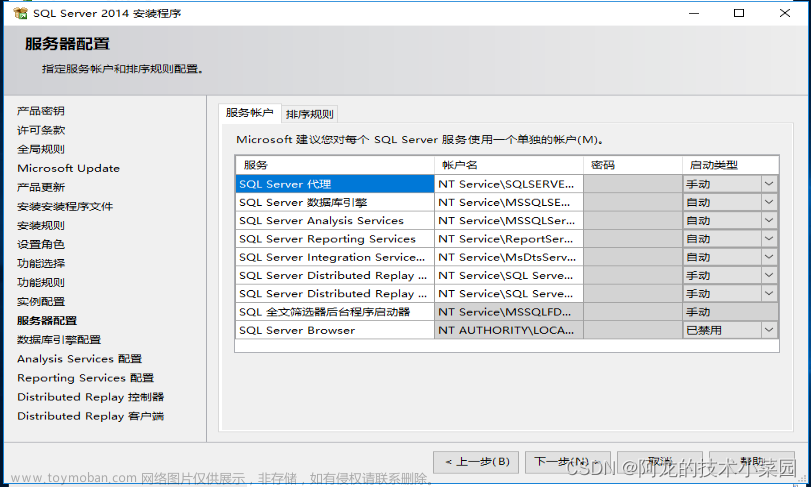Switch to the 服务帐户 tab
This screenshot has height=487, width=811.
pos(249,113)
